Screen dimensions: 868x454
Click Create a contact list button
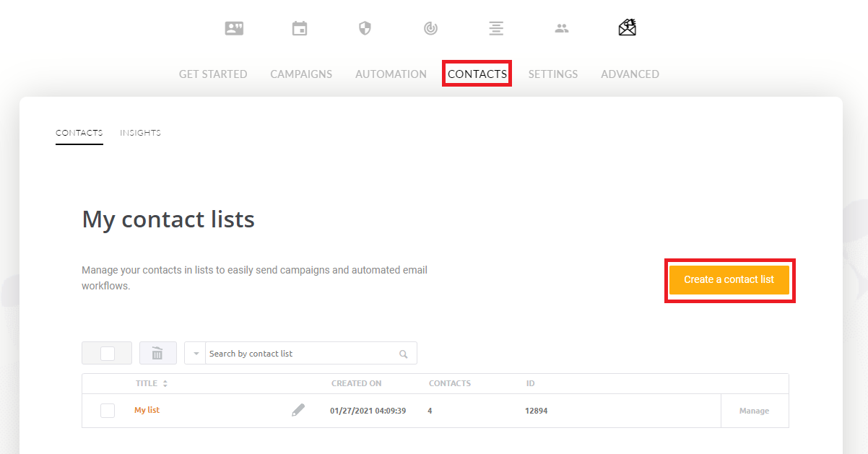[x=729, y=279]
